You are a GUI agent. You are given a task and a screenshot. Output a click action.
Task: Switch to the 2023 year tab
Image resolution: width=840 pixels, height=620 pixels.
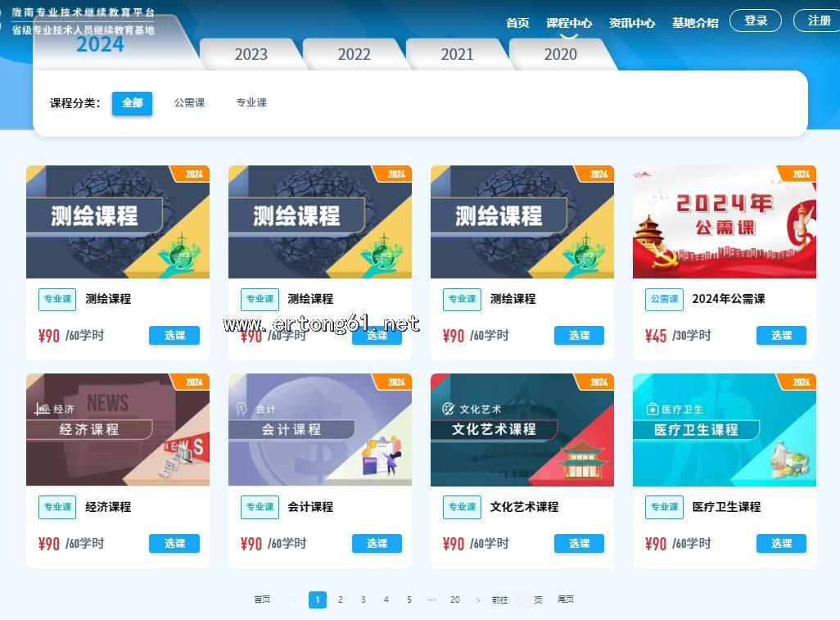pos(251,55)
